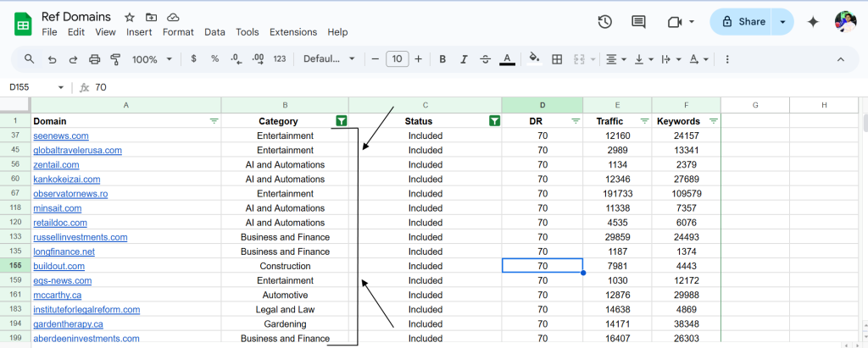The image size is (868, 348).
Task: Open text rotation dropdown
Action: (x=698, y=59)
